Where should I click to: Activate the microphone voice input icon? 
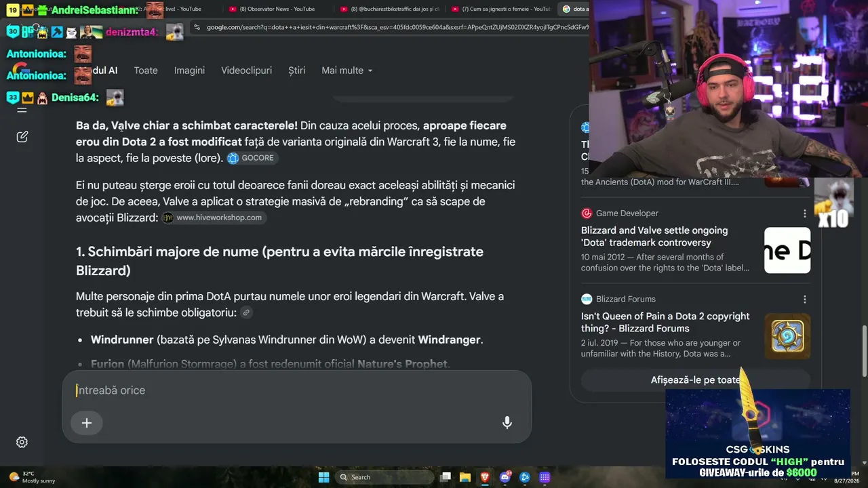click(x=507, y=423)
